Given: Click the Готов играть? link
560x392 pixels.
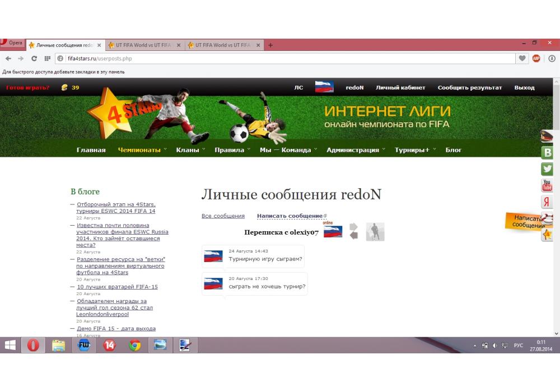Looking at the screenshot, I should tap(27, 87).
